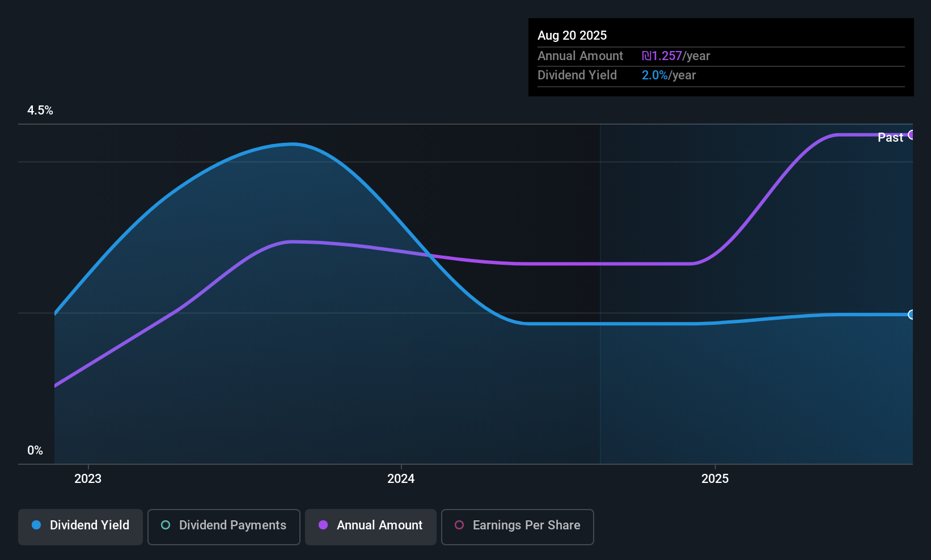The height and width of the screenshot is (560, 931).
Task: Click the blue Dividend Yield legend dot
Action: click(x=36, y=525)
